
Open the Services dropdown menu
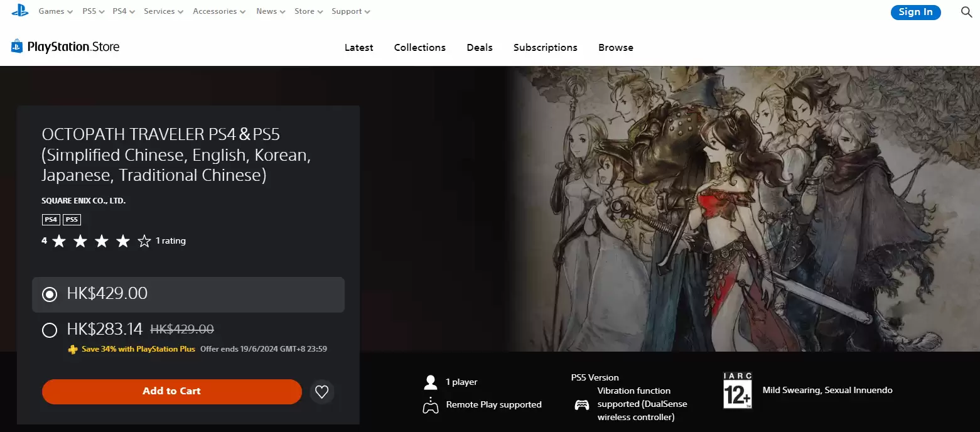point(163,11)
